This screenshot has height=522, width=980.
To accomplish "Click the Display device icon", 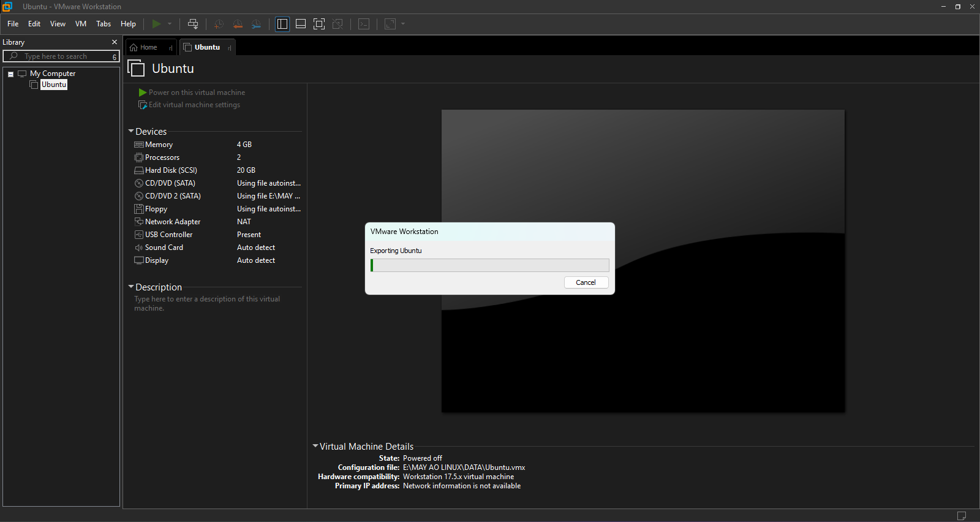I will coord(139,260).
